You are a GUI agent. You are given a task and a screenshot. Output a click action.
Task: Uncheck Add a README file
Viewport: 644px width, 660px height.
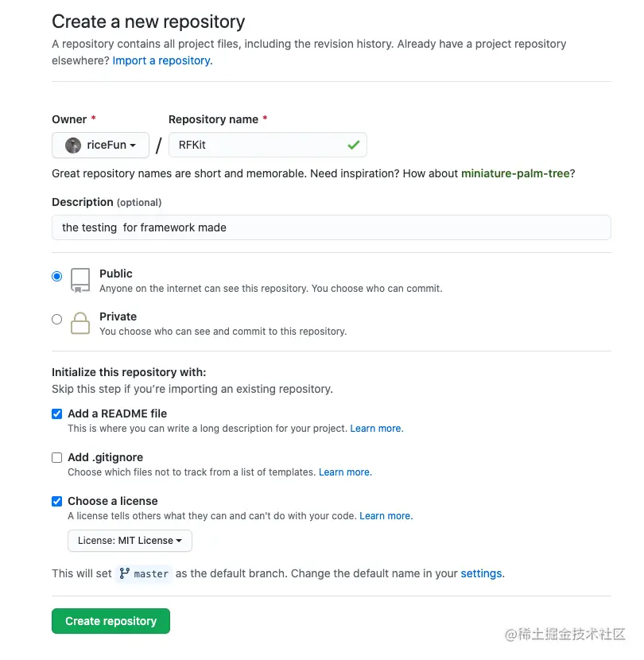[x=56, y=413]
